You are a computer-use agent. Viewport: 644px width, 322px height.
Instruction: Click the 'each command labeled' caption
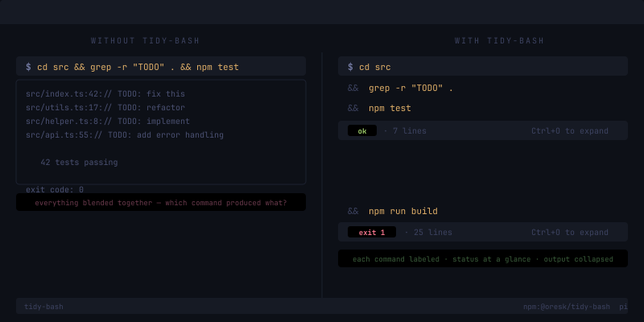tap(483, 259)
